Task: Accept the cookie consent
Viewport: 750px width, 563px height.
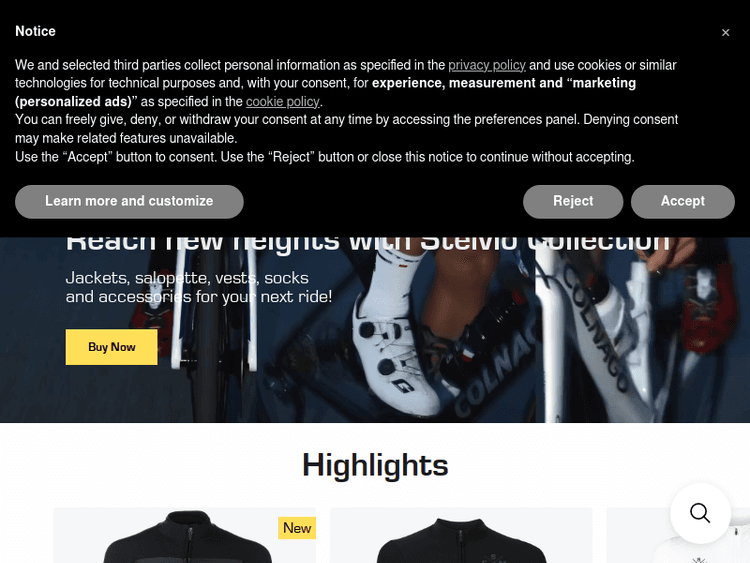Action: point(683,201)
